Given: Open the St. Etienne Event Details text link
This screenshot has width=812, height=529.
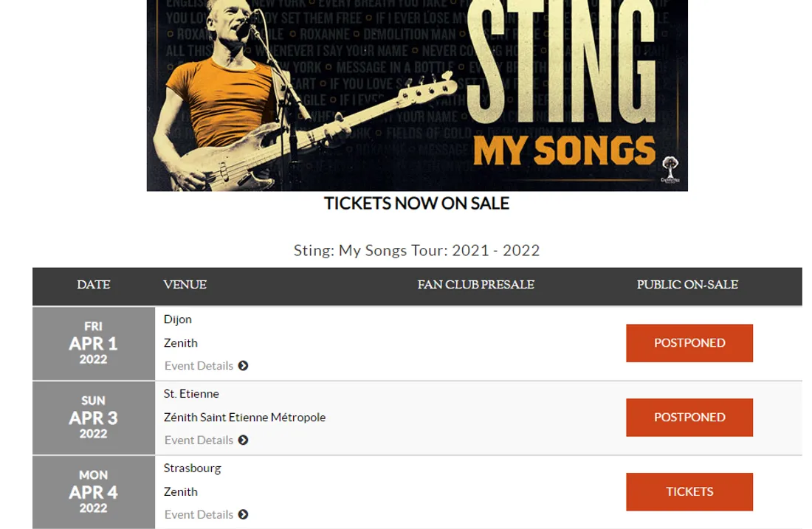Looking at the screenshot, I should 199,440.
